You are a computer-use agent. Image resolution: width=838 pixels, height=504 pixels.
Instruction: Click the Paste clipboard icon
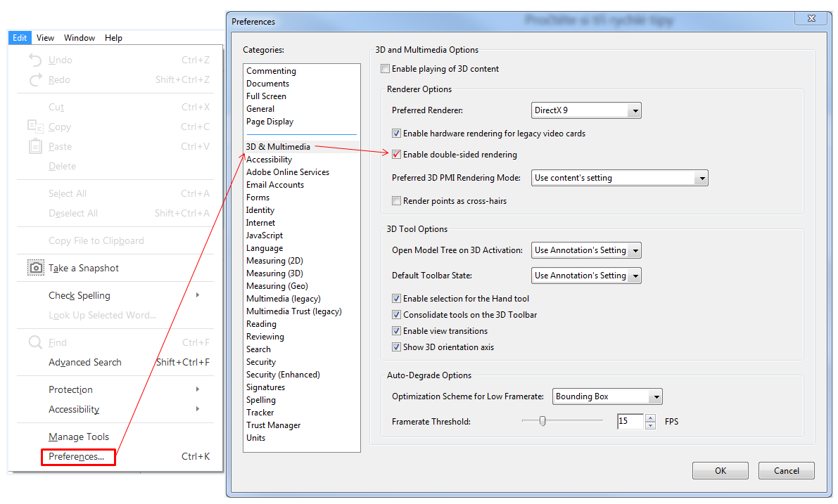point(35,146)
